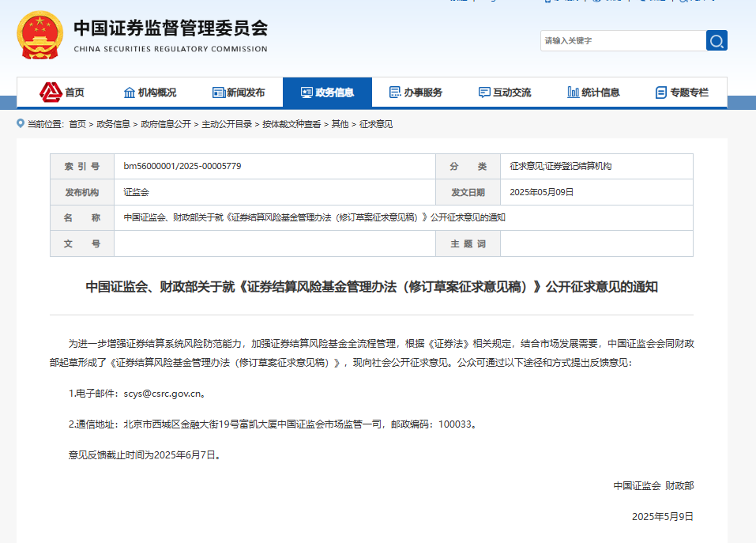Click the 专题专栏 document icon

point(661,92)
